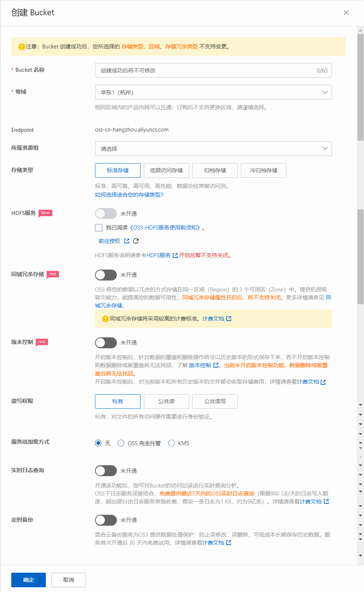Enable the HDFS服务 toggle switch
Screen dimensions: 364x592
(106, 213)
